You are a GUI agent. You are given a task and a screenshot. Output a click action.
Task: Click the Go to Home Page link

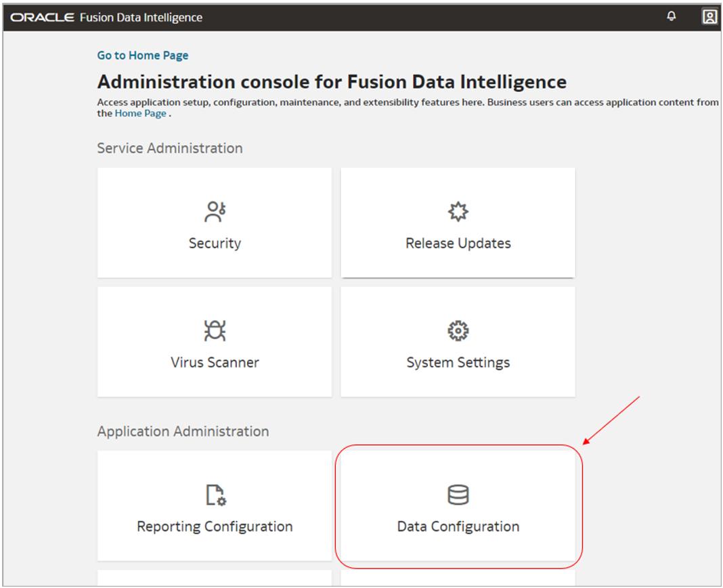coord(142,55)
